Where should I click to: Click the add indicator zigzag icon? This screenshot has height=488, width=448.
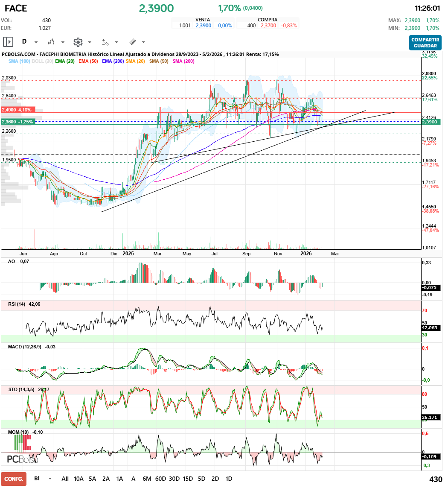[x=105, y=42]
